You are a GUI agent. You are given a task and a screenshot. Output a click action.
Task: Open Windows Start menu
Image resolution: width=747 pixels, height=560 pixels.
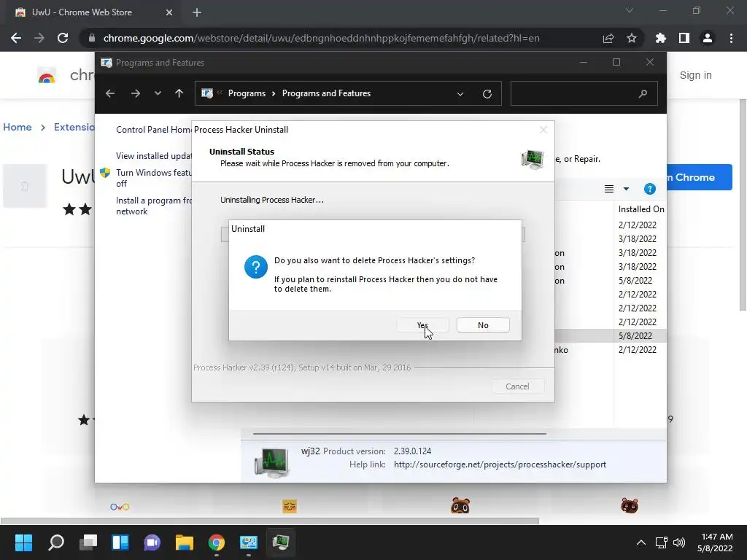coord(23,542)
